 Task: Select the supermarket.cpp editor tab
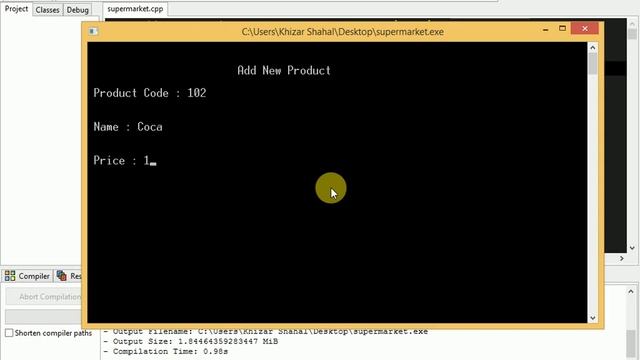pyautogui.click(x=135, y=9)
